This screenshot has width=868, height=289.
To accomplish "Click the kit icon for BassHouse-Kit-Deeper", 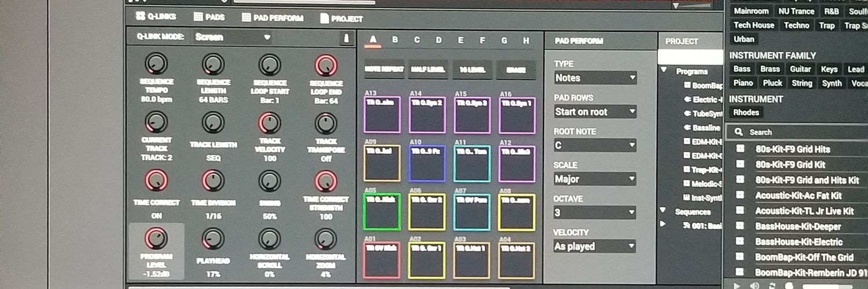I will tap(740, 226).
